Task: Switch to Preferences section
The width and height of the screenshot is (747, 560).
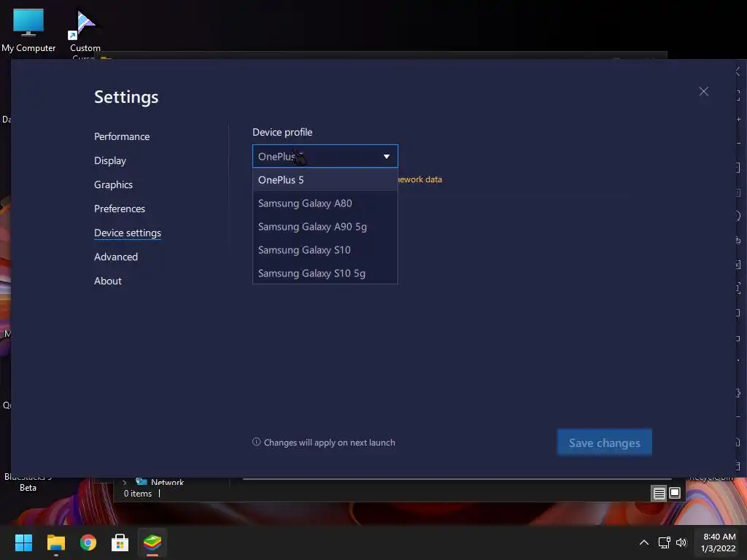Action: tap(119, 209)
